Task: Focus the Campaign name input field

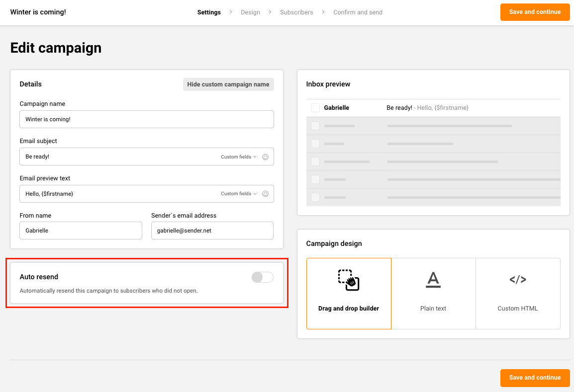Action: pyautogui.click(x=147, y=119)
